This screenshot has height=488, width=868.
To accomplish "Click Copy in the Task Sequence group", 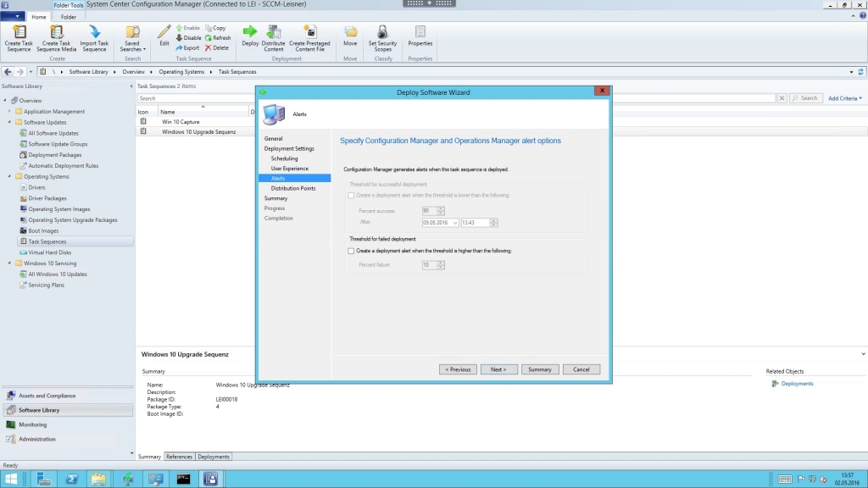I will [x=216, y=28].
